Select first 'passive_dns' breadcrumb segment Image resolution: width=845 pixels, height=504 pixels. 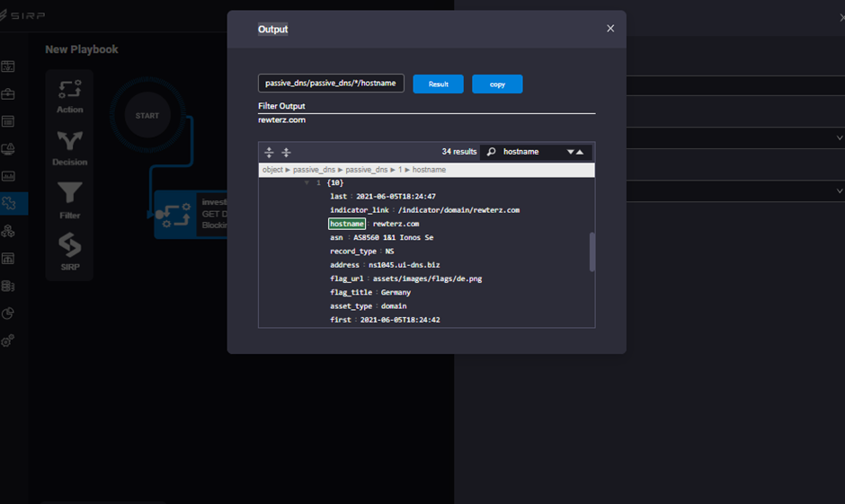(314, 170)
